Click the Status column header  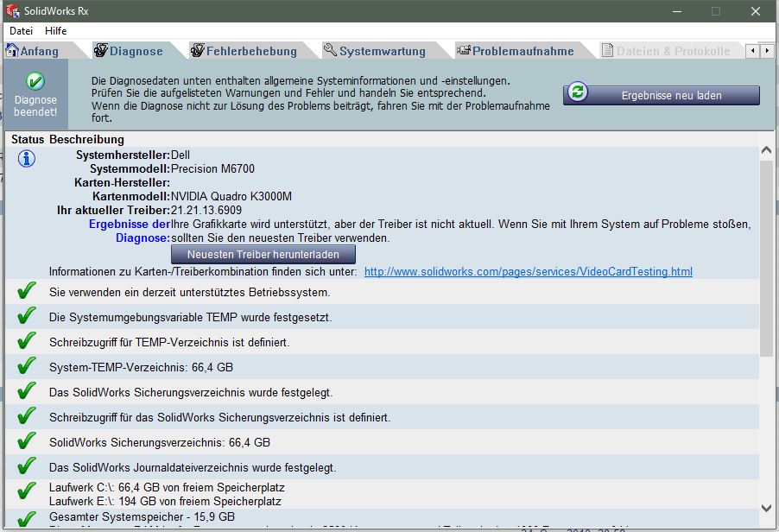click(x=28, y=140)
